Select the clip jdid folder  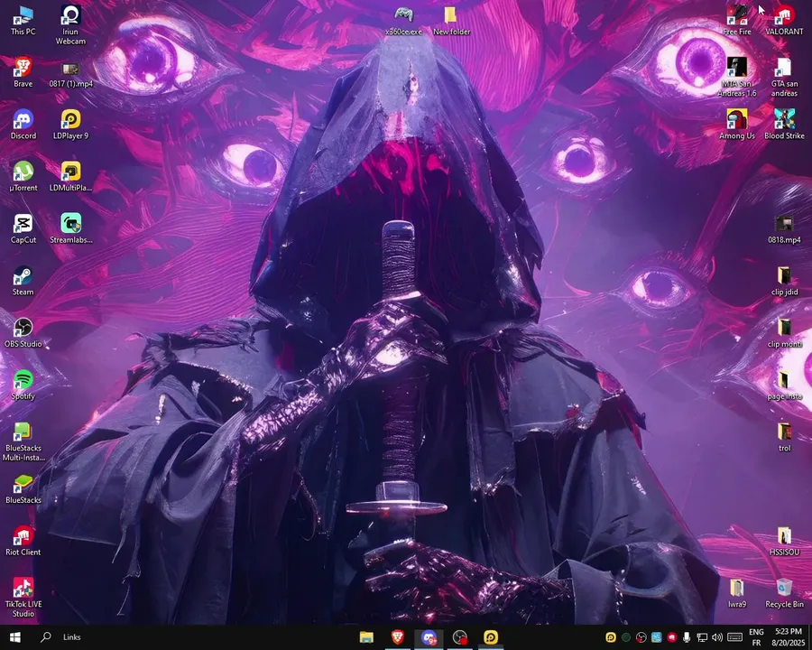pyautogui.click(x=785, y=282)
